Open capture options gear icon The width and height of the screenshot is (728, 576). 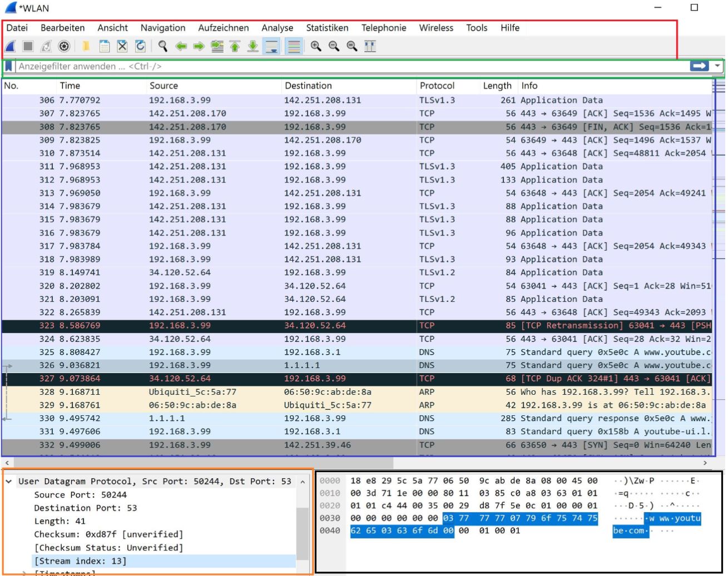[x=64, y=46]
